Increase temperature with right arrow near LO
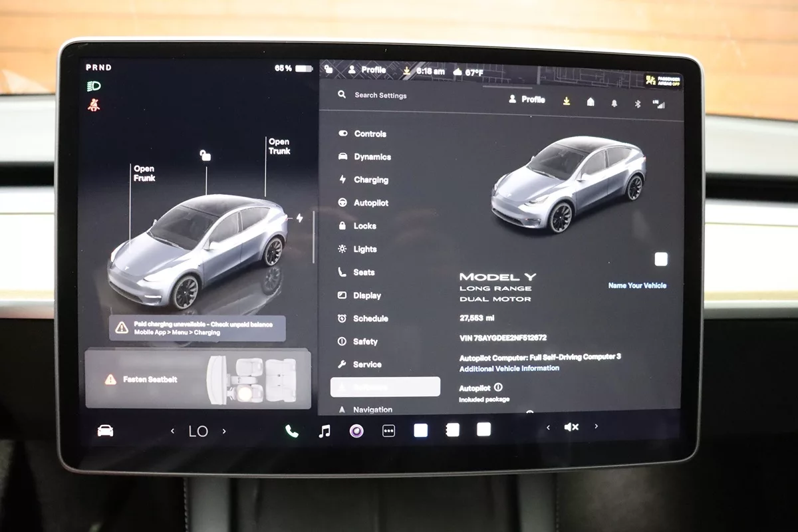This screenshot has width=798, height=532. 224,431
